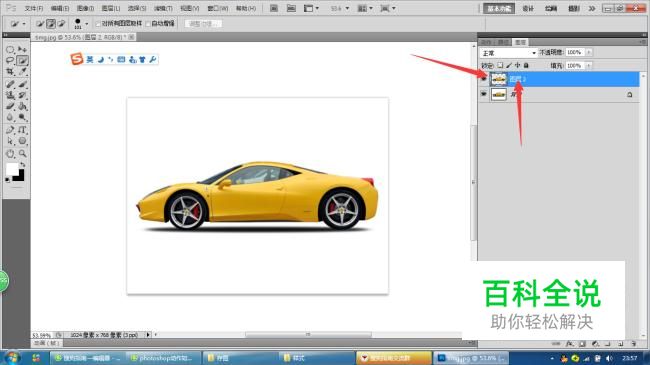Select the Eraser tool

tap(10, 106)
